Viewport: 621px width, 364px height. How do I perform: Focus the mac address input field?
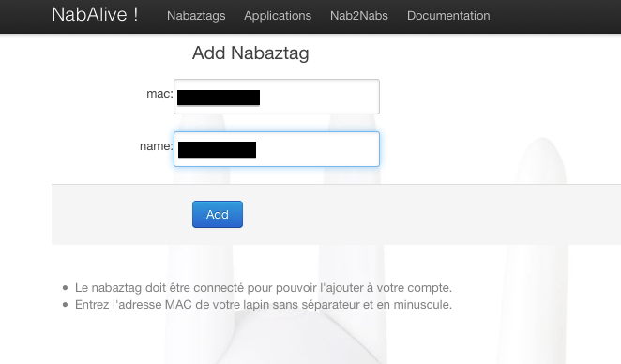click(277, 97)
